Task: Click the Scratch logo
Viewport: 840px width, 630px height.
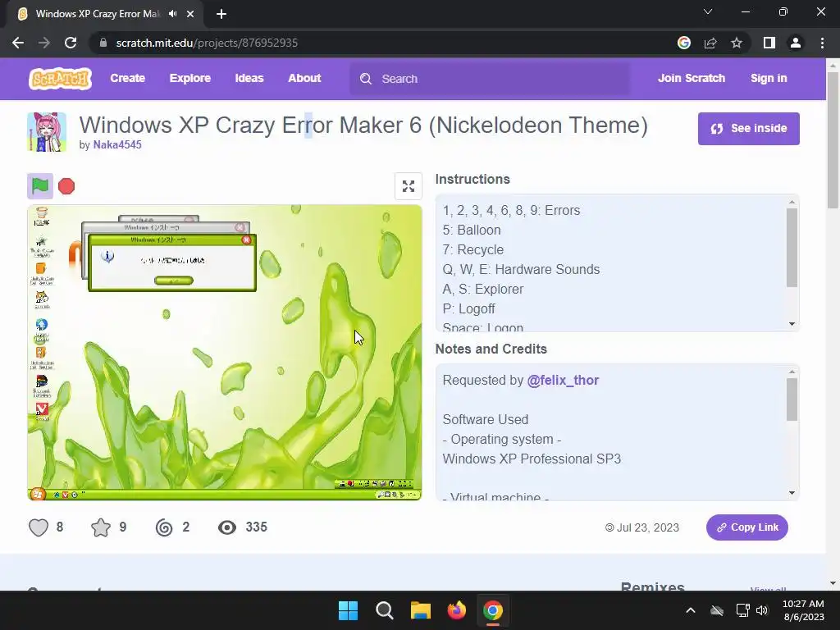Action: click(x=60, y=79)
